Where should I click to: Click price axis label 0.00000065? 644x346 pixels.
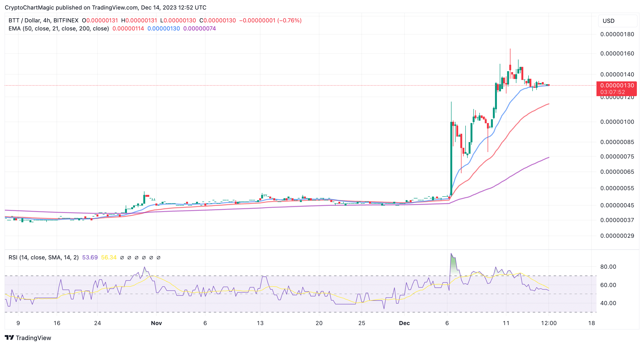tap(617, 172)
